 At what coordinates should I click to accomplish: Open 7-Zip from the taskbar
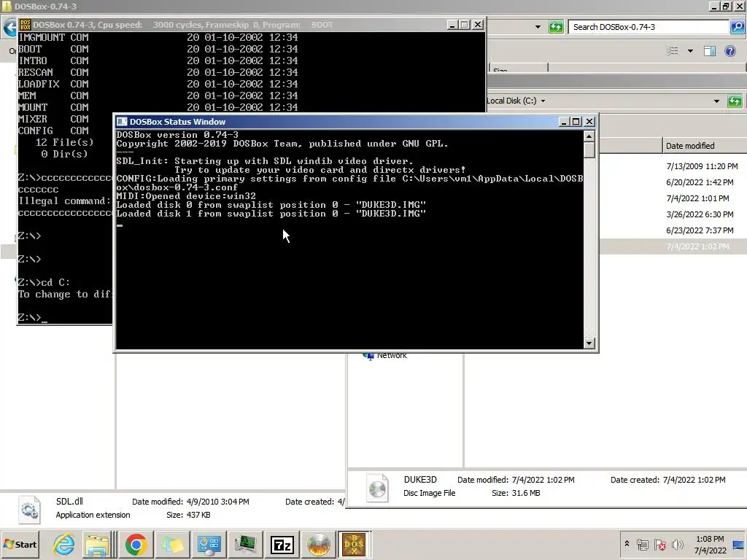pos(282,545)
